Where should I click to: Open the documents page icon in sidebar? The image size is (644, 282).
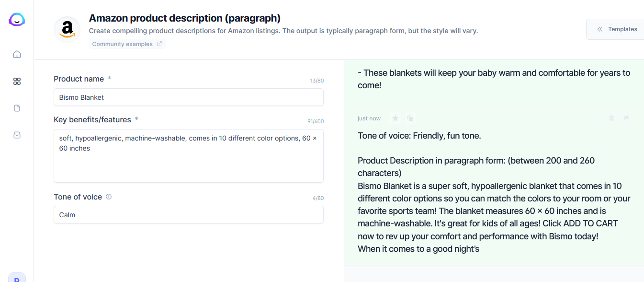17,108
